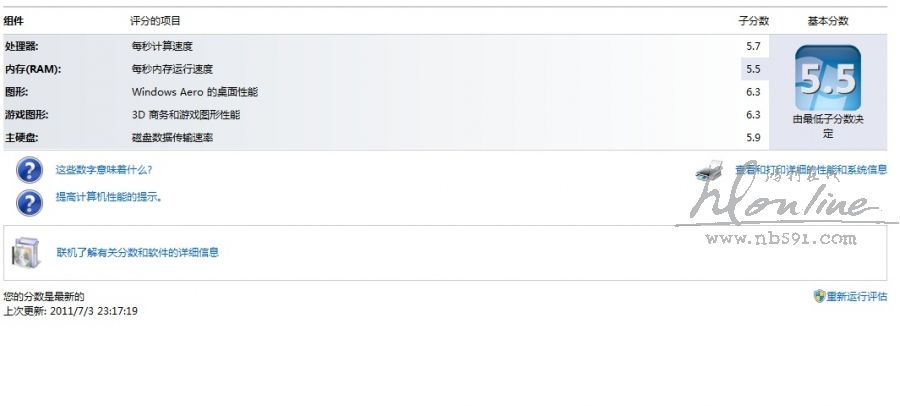Click the Windows Aero 的桌面性能 description

(195, 92)
